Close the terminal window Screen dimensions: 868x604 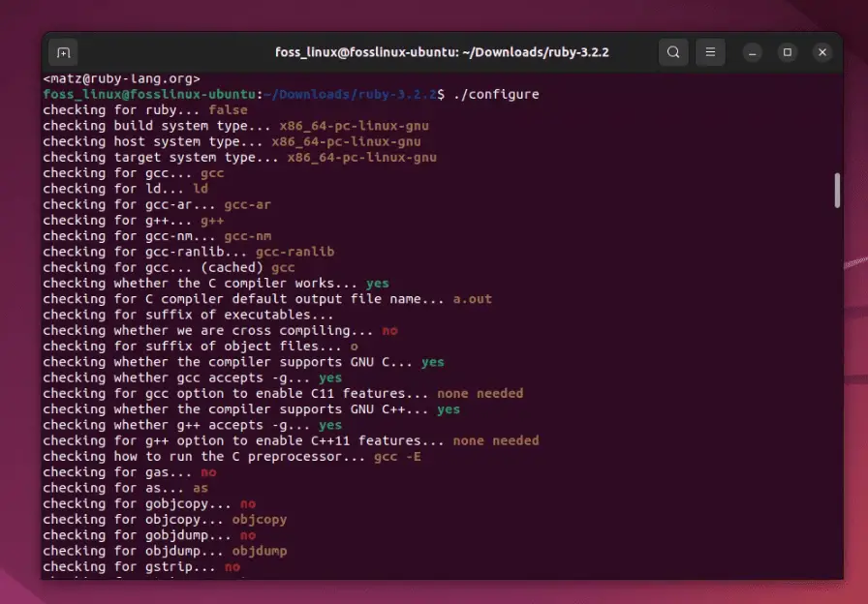click(822, 52)
